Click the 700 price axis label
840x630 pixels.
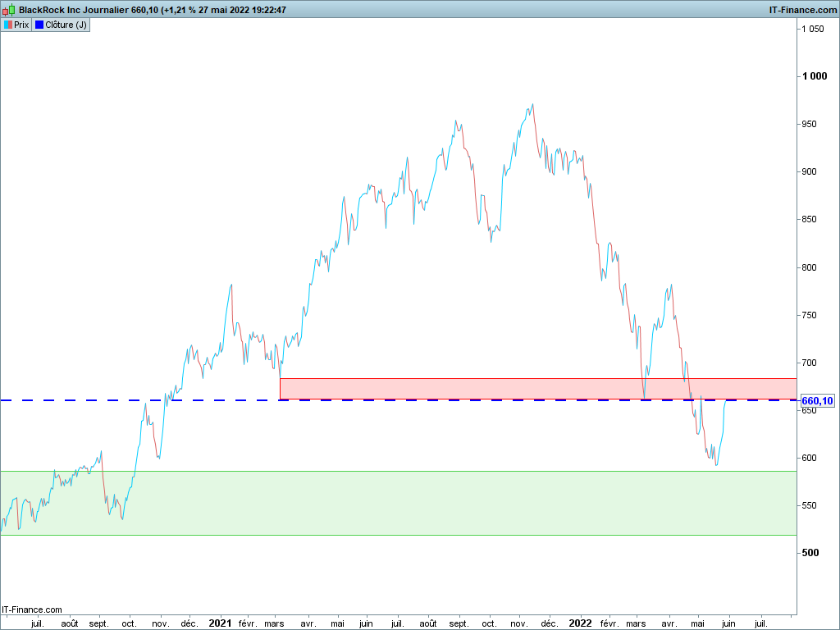(x=809, y=363)
